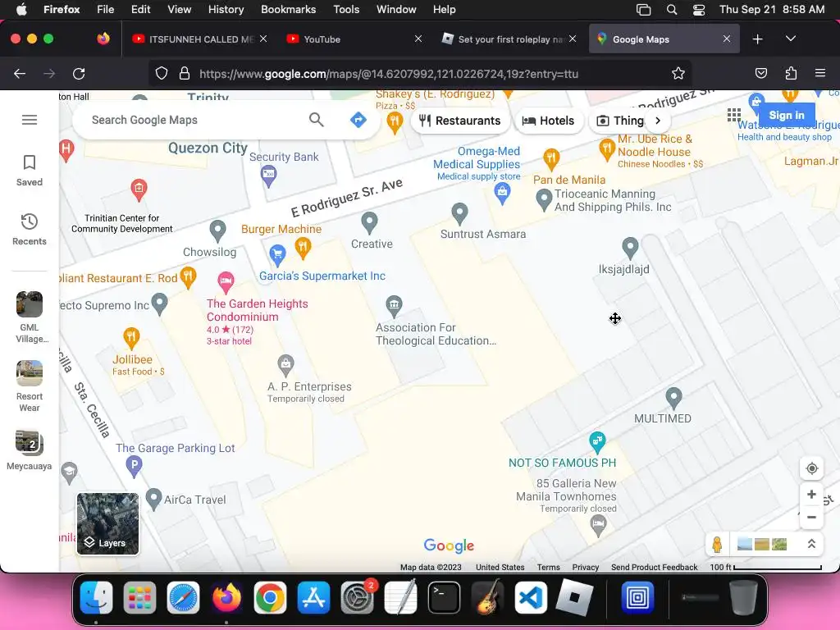Click the Firefox URL address bar

419,74
